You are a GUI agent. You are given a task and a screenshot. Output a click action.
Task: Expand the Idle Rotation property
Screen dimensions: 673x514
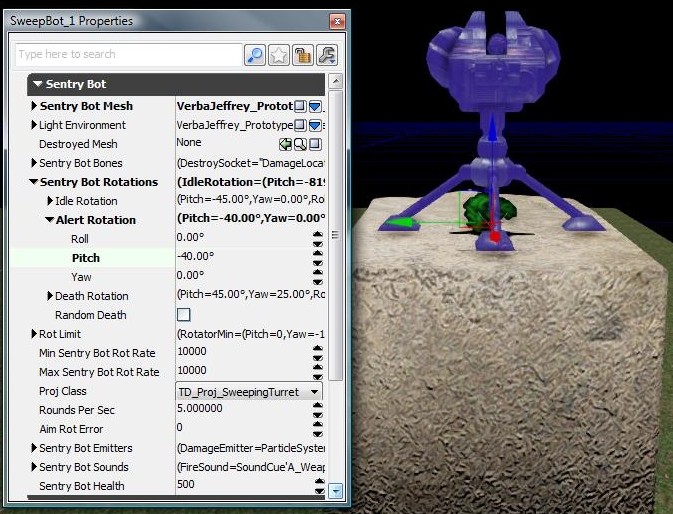click(50, 201)
